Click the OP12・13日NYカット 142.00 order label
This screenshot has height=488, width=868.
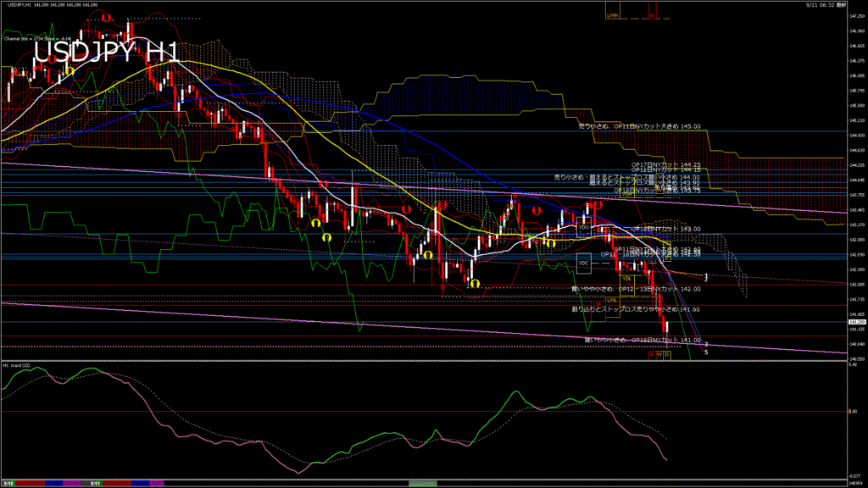636,289
